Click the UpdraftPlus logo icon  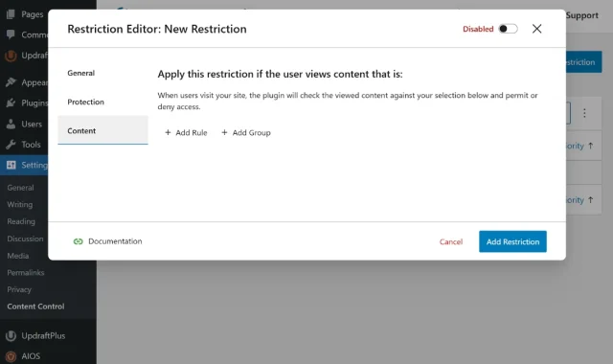(11, 336)
